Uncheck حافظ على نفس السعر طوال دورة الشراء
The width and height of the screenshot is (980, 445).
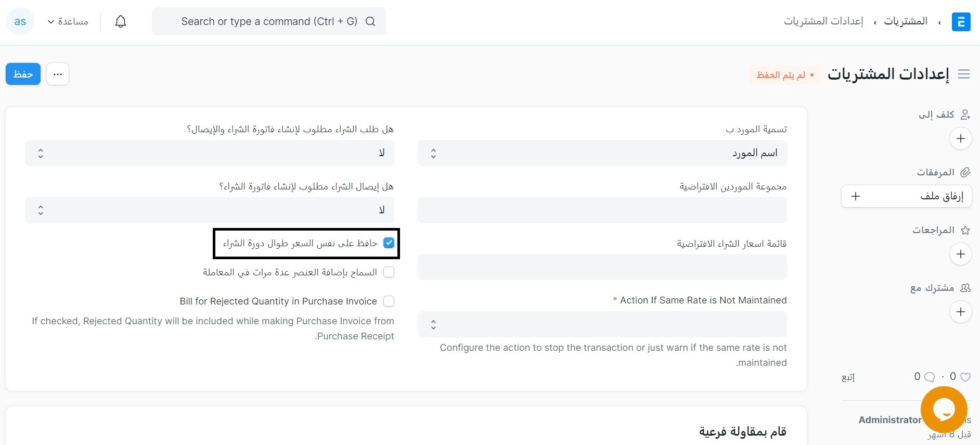coord(389,243)
